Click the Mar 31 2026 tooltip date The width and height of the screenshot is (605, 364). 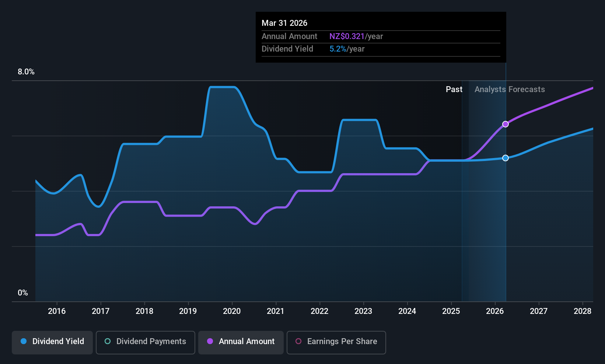pos(284,23)
